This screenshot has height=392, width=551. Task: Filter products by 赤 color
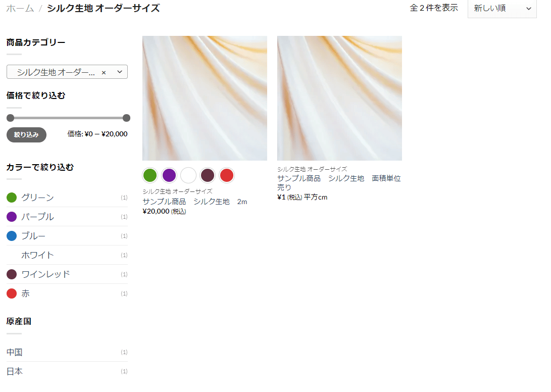tap(26, 293)
